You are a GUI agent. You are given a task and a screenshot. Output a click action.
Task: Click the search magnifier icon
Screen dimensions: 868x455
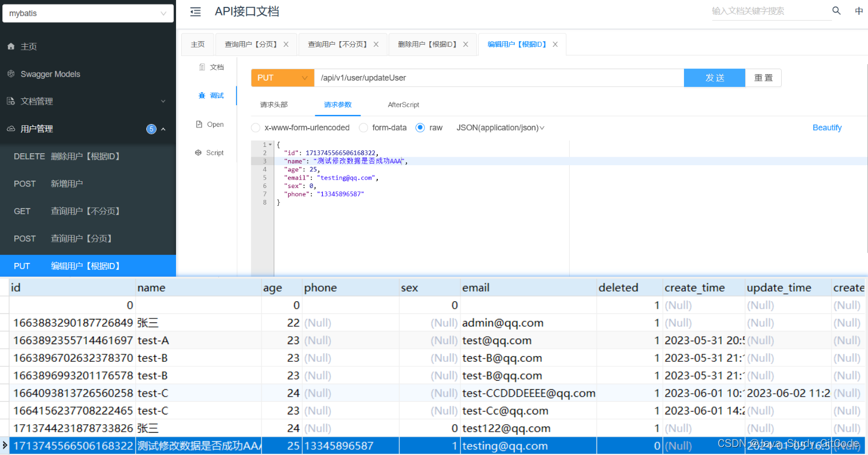[x=837, y=11]
